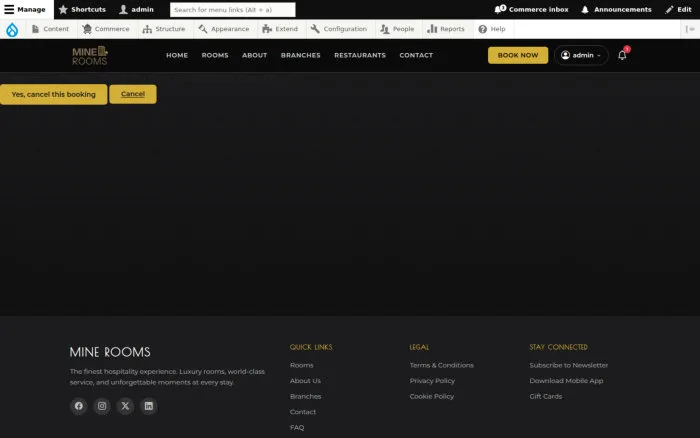Image resolution: width=700 pixels, height=438 pixels.
Task: Open footer About Us link
Action: pos(305,381)
